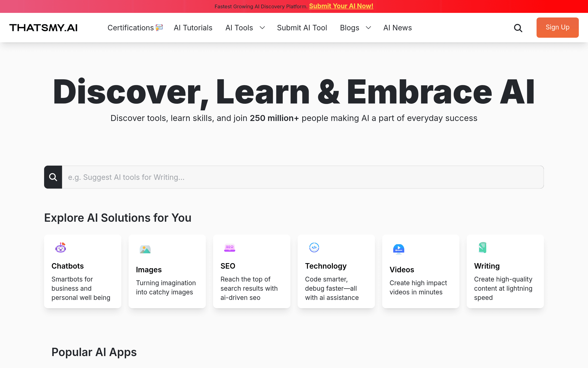The image size is (588, 368).
Task: Click the 'Popular AI Apps' heading
Action: click(94, 352)
